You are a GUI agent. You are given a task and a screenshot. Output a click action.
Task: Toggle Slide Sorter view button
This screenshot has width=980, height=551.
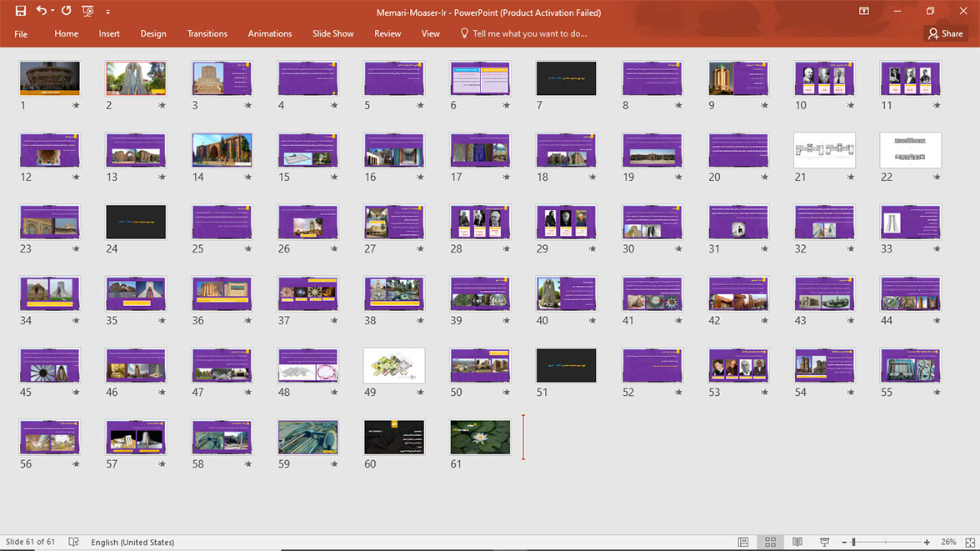pos(770,542)
